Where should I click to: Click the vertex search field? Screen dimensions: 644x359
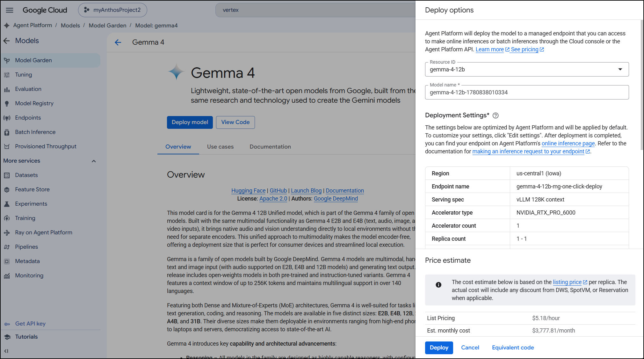point(315,10)
